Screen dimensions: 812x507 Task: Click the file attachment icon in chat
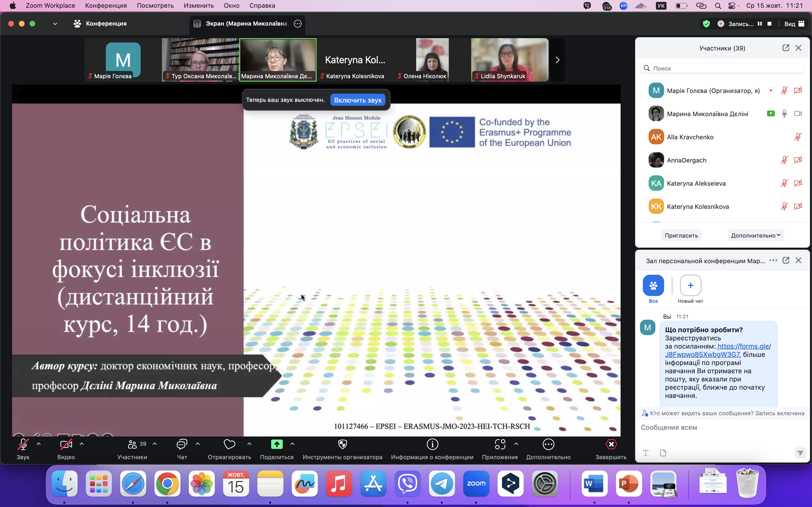click(663, 453)
